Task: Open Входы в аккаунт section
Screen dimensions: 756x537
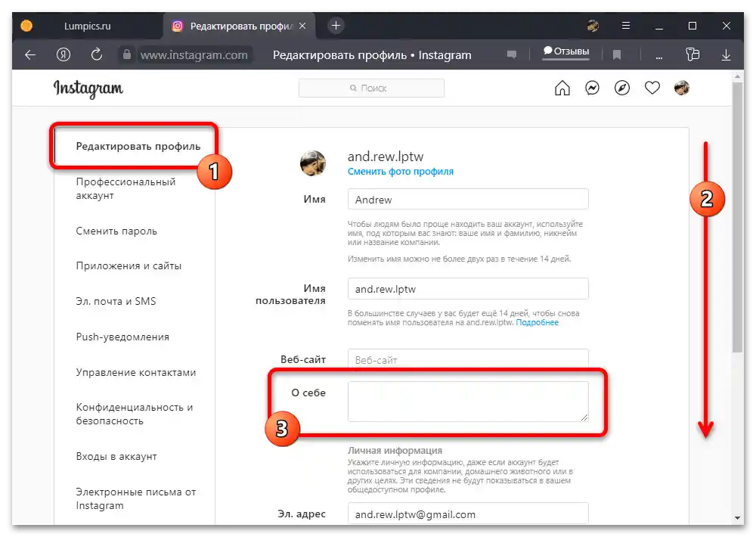Action: point(116,456)
